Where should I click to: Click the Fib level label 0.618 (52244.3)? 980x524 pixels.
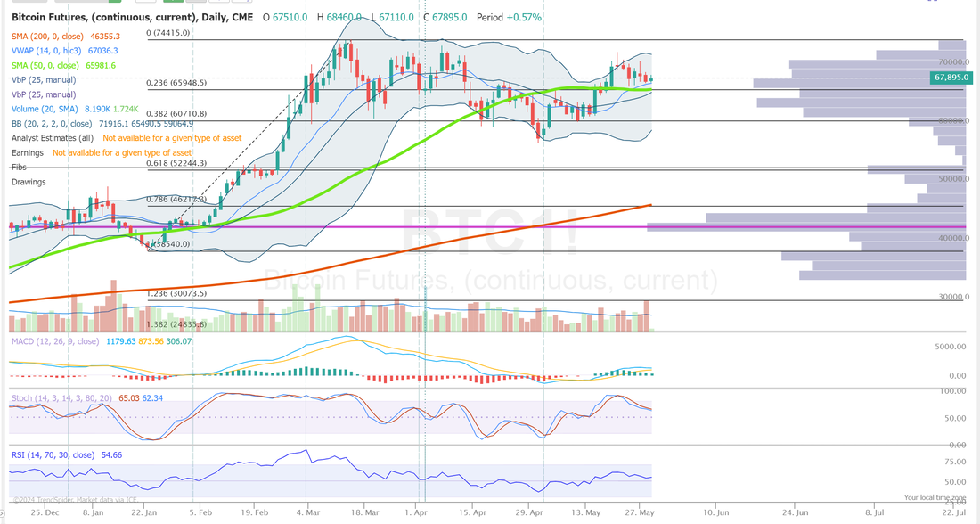pyautogui.click(x=176, y=163)
